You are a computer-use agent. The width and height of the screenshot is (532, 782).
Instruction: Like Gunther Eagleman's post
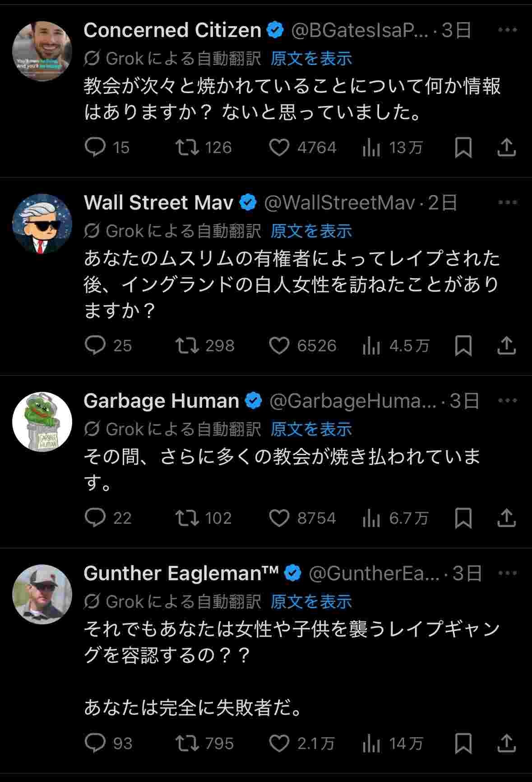pyautogui.click(x=279, y=743)
